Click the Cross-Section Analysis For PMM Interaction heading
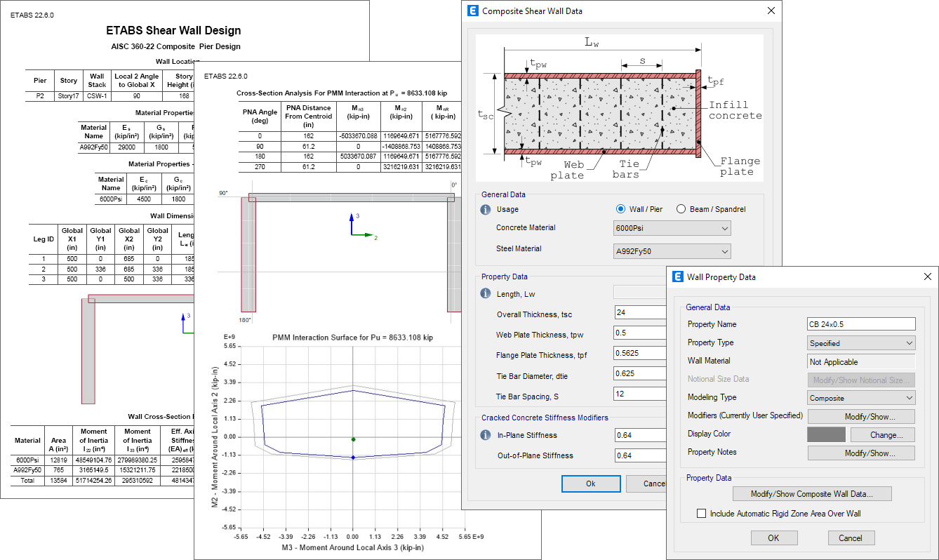Screen dimensions: 939x560 coord(342,93)
